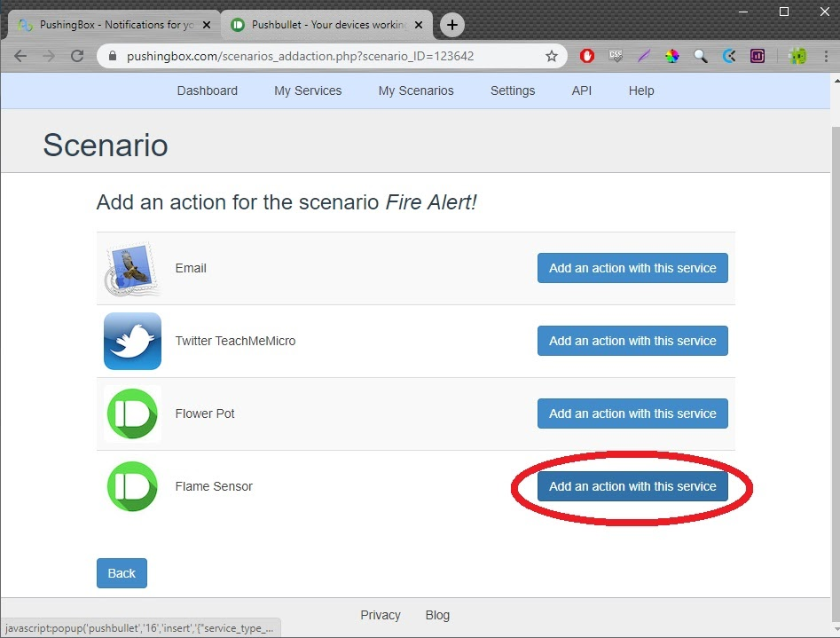This screenshot has width=840, height=638.
Task: Click the Email service mail icon
Action: (x=132, y=269)
